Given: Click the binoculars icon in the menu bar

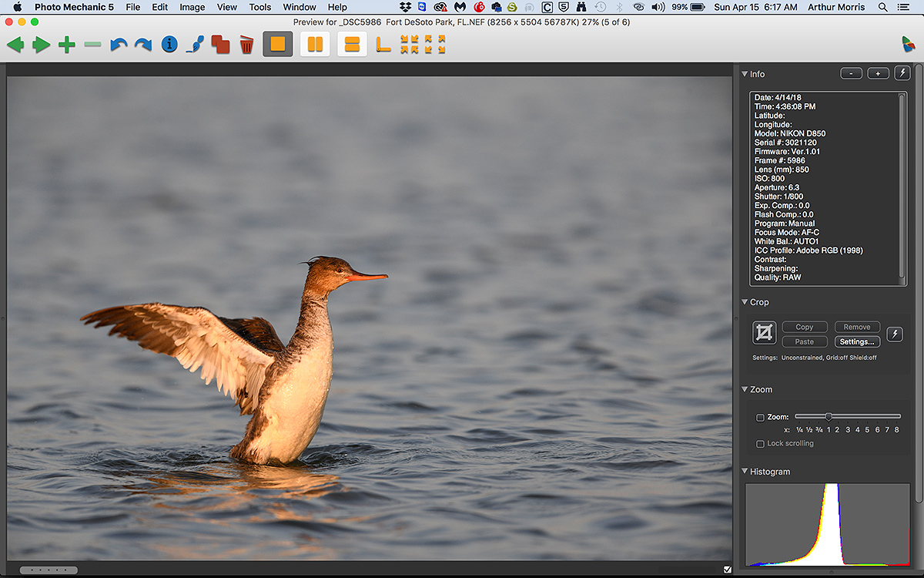Looking at the screenshot, I should (x=582, y=7).
